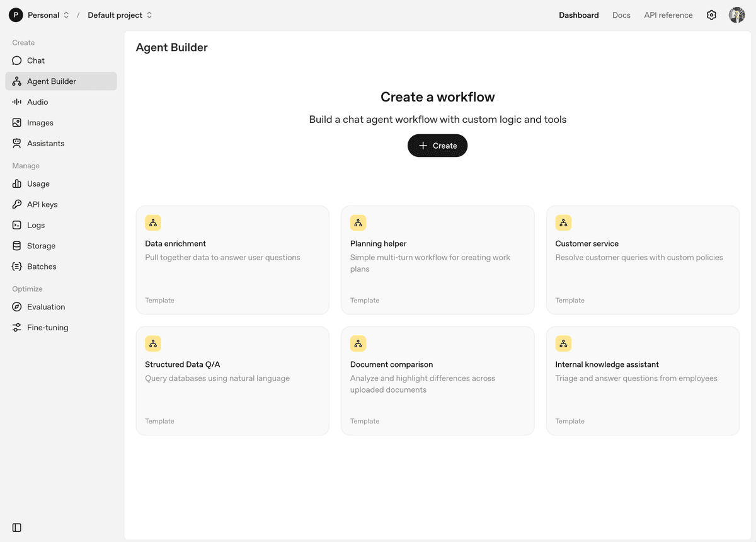Viewport: 756px width, 542px height.
Task: Switch to the Dashboard tab
Action: point(578,14)
